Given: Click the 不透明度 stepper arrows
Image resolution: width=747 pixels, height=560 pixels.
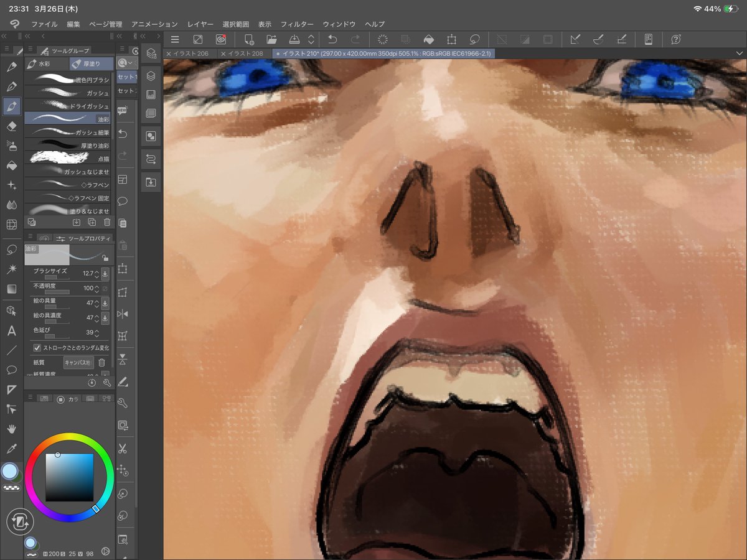Looking at the screenshot, I should coord(96,288).
